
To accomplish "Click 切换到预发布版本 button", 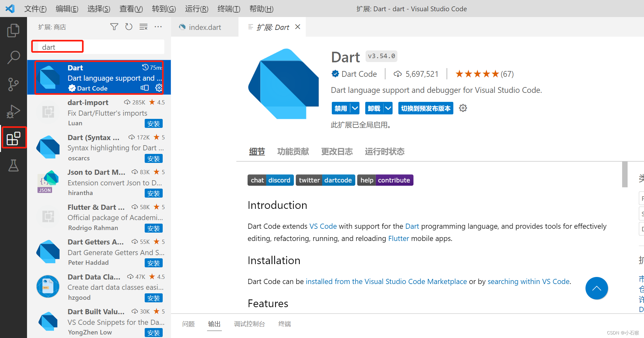I will pyautogui.click(x=426, y=108).
